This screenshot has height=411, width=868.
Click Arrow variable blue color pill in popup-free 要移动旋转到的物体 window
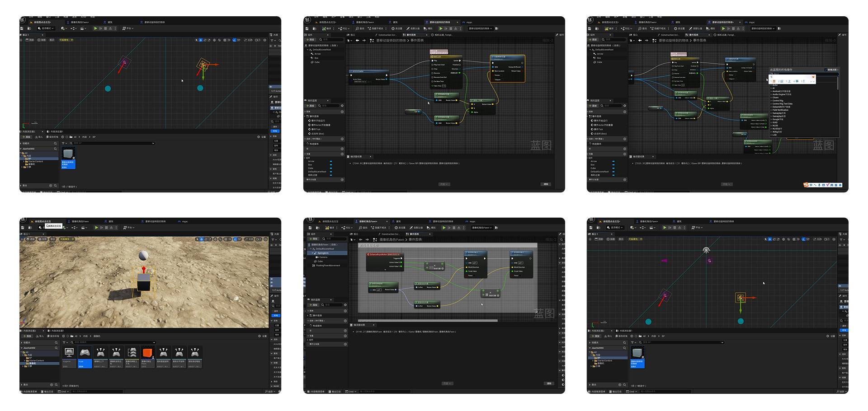331,161
